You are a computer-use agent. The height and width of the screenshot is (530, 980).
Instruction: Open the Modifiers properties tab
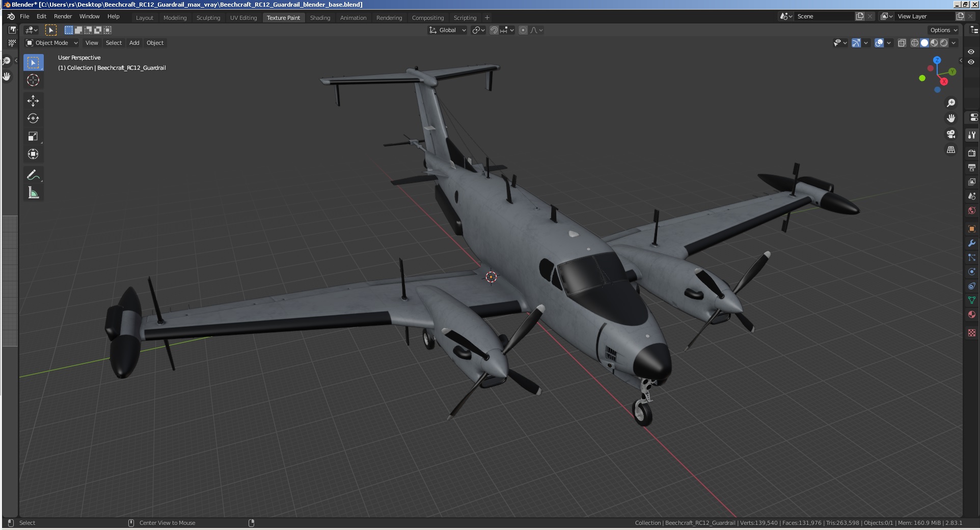[972, 243]
